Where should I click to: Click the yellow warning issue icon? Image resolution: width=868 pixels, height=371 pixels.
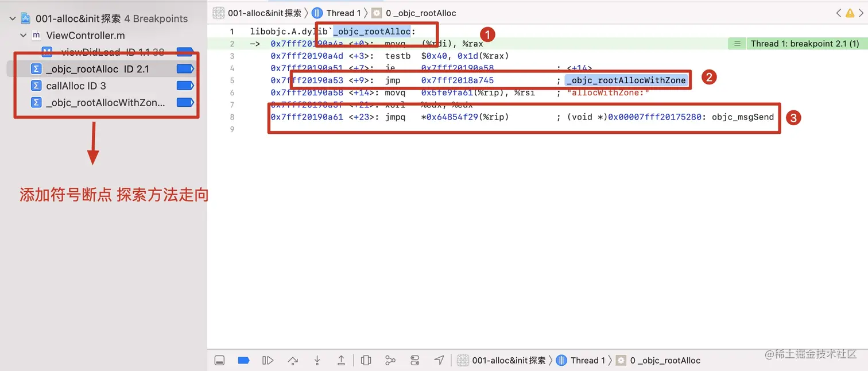850,13
